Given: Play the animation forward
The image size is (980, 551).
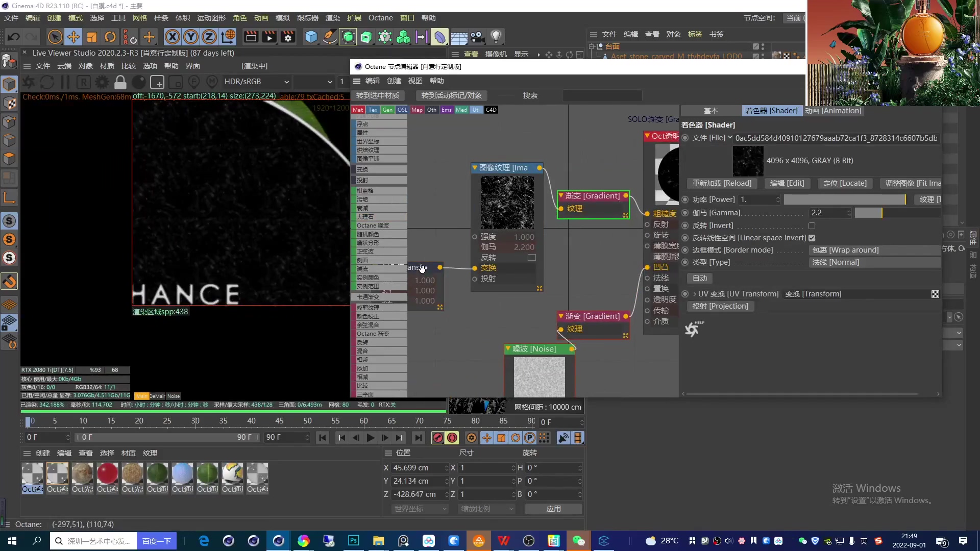Looking at the screenshot, I should coord(371,438).
